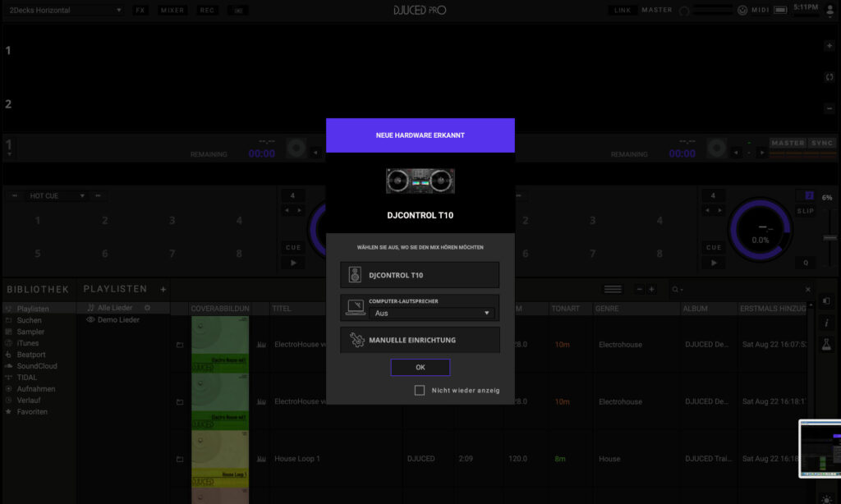Toggle quantize Q button on right deck
The width and height of the screenshot is (841, 504).
click(806, 263)
